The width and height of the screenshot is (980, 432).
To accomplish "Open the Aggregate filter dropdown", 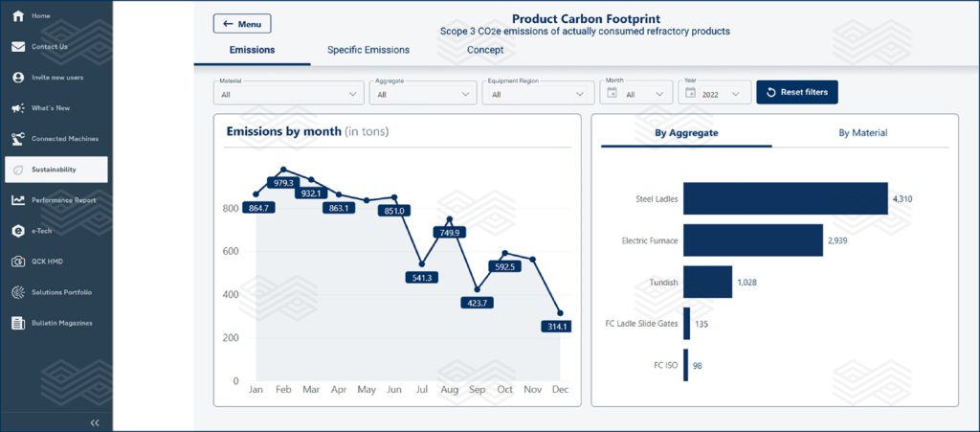I will coord(423,92).
